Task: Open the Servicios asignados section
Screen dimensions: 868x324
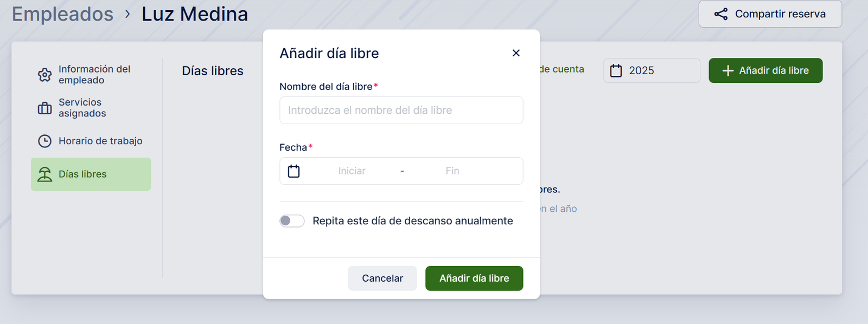Action: (82, 108)
